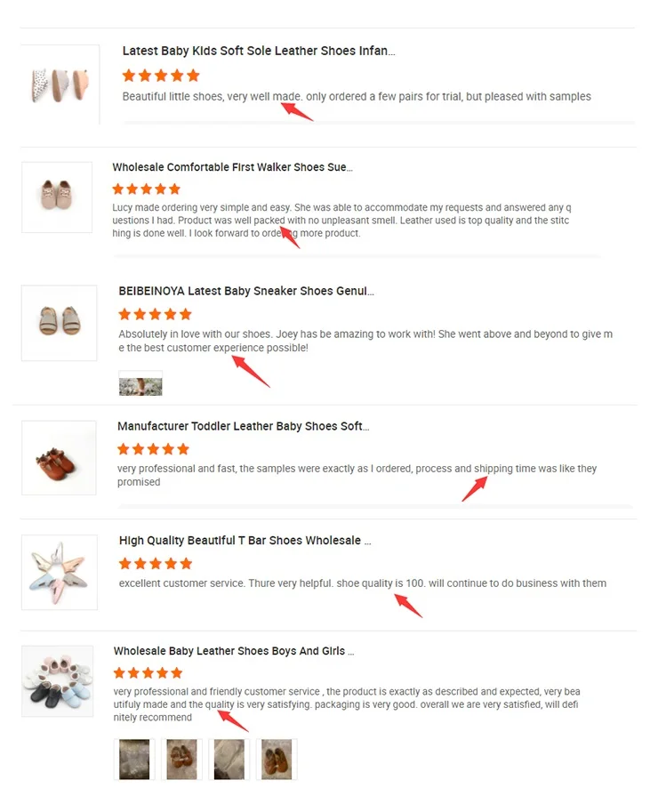Open the Latest Baby Kids Soft Sole product thumbnail
Screen dimensions: 666x812
60,84
